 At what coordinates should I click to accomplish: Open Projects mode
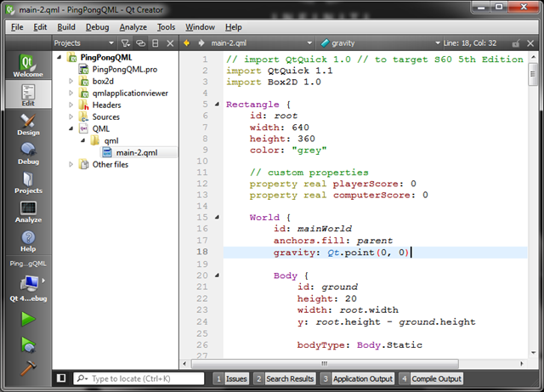pos(28,182)
